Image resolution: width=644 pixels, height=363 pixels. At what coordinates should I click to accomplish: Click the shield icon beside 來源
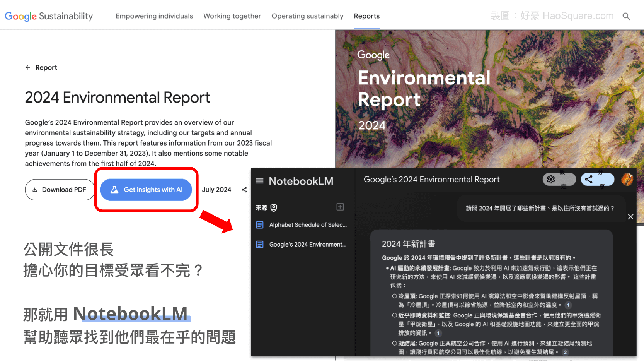(x=274, y=208)
